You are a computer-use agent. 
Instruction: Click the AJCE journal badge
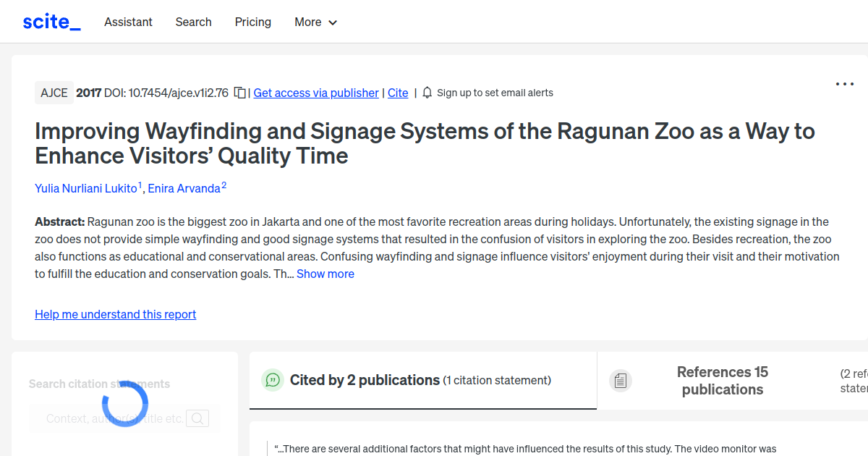[54, 93]
